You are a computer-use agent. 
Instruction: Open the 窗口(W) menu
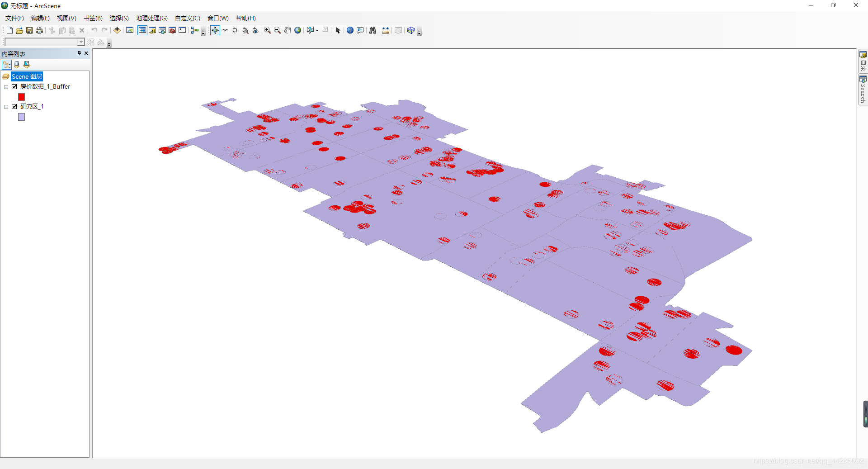pos(218,18)
